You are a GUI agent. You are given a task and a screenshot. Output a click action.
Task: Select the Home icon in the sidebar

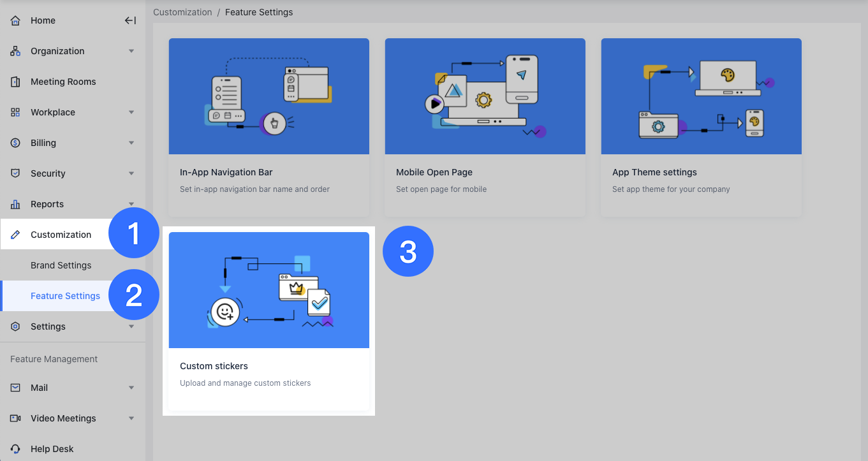(x=15, y=20)
